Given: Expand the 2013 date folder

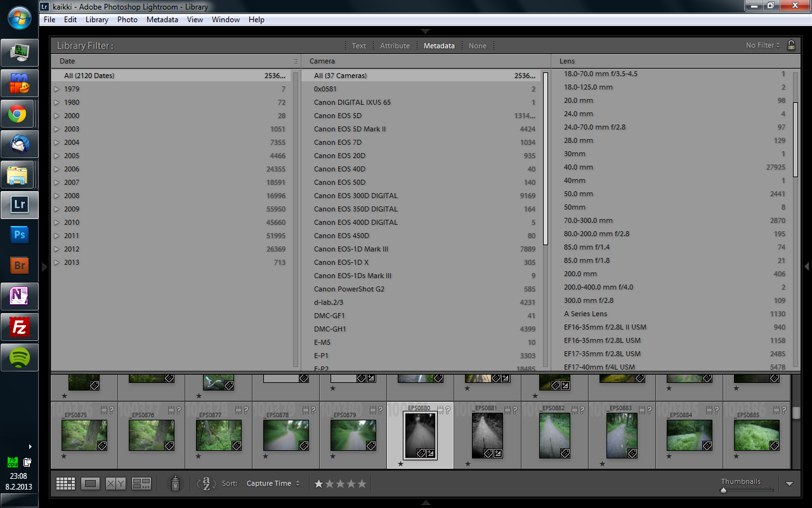Looking at the screenshot, I should pyautogui.click(x=56, y=262).
